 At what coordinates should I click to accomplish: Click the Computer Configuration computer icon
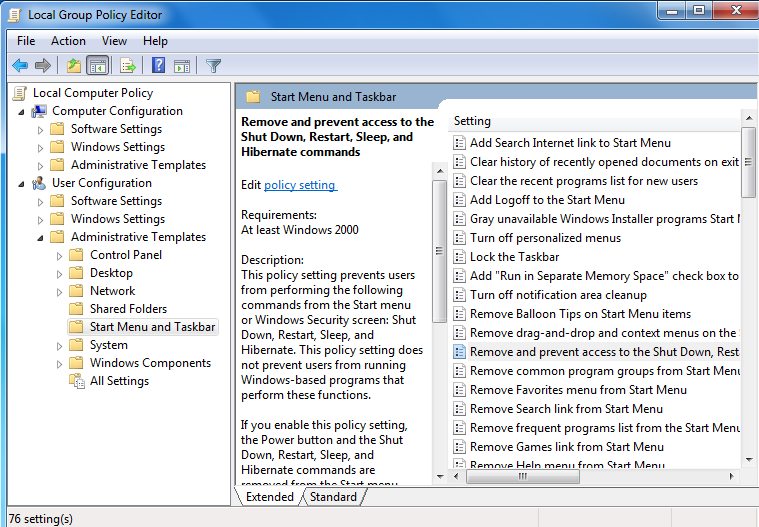pyautogui.click(x=39, y=111)
